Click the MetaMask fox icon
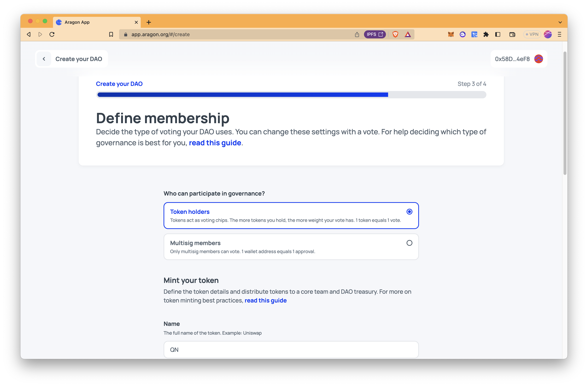This screenshot has height=386, width=588. [451, 34]
